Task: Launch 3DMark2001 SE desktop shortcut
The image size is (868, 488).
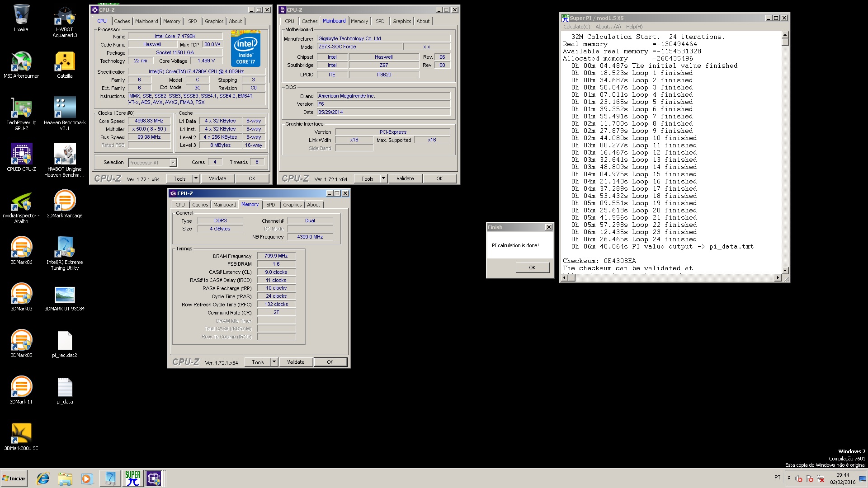Action: click(21, 437)
